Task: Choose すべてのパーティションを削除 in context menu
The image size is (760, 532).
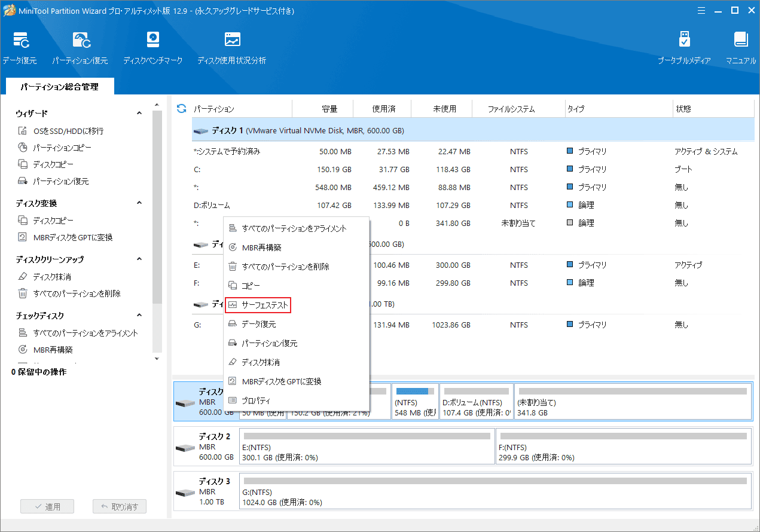Action: coord(296,267)
